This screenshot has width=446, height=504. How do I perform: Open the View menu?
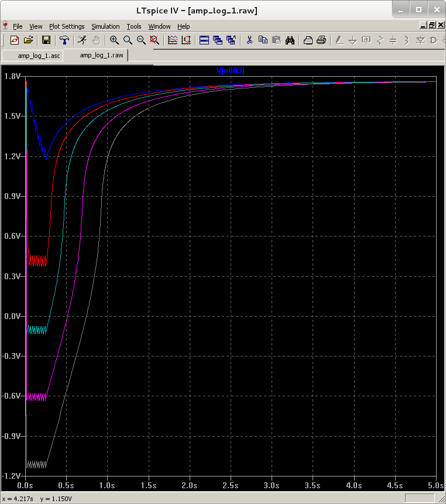[36, 26]
